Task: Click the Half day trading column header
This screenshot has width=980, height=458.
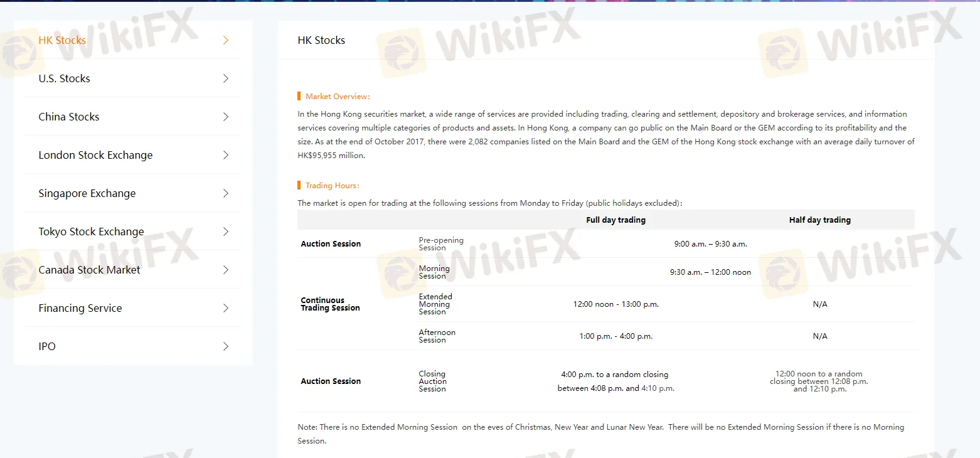Action: 819,220
